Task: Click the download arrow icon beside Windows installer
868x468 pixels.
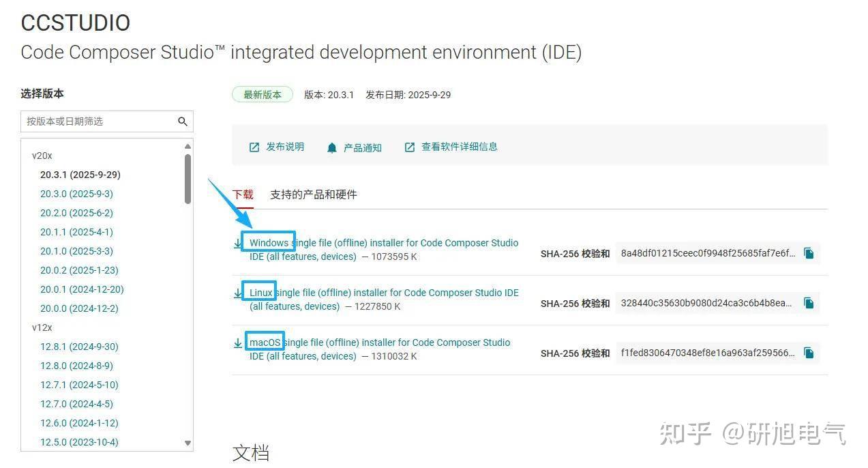Action: 238,243
